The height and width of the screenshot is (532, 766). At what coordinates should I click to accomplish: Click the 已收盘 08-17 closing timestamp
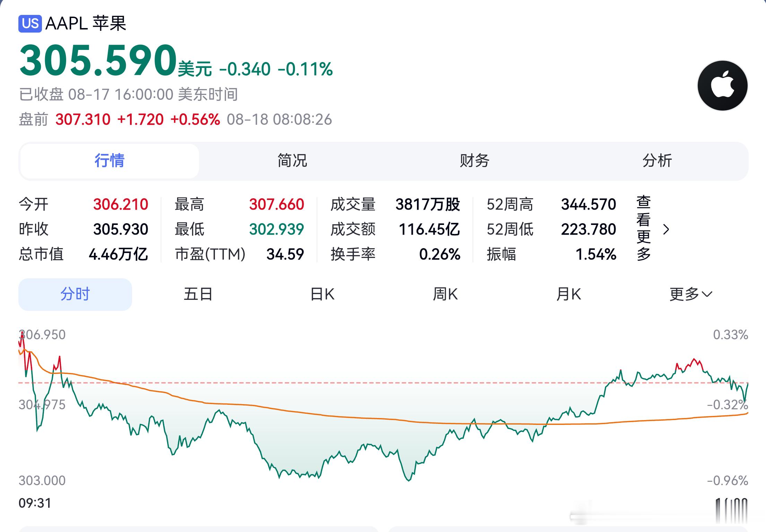tap(128, 94)
